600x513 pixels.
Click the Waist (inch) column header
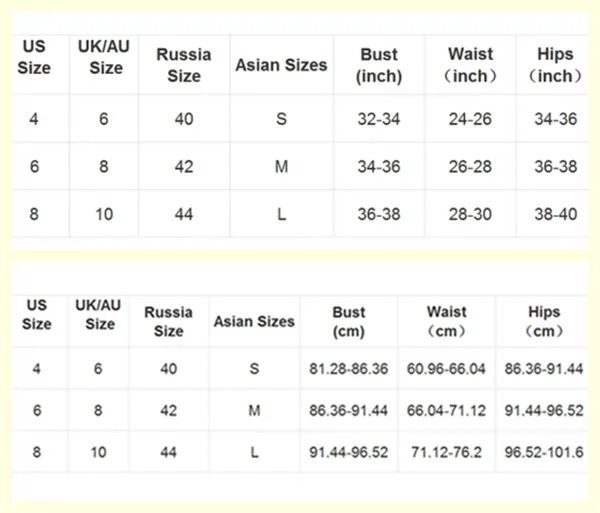[470, 65]
